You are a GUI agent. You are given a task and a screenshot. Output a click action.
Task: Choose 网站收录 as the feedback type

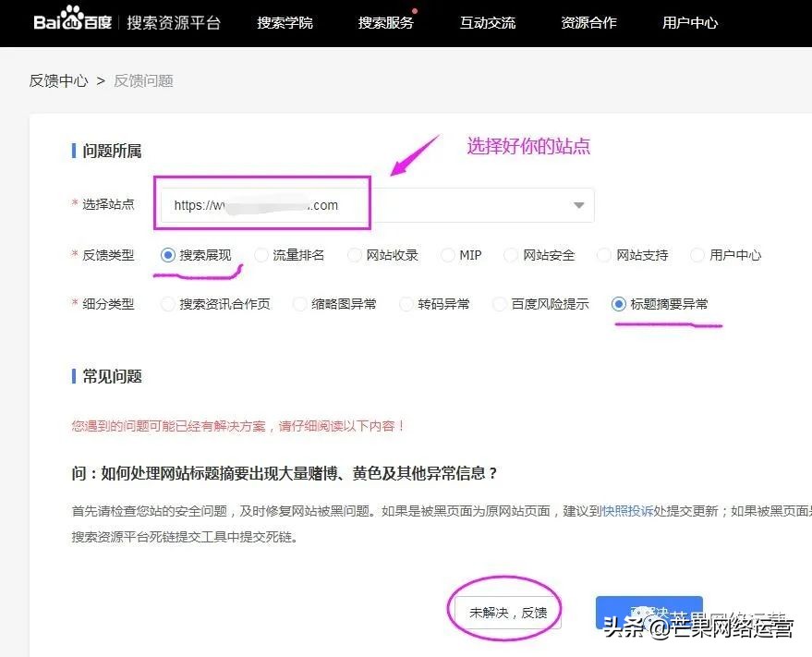pyautogui.click(x=354, y=255)
